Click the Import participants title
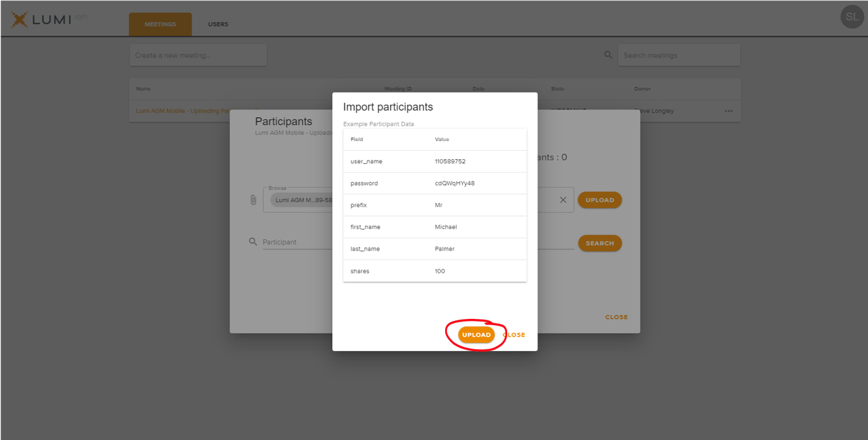 388,107
